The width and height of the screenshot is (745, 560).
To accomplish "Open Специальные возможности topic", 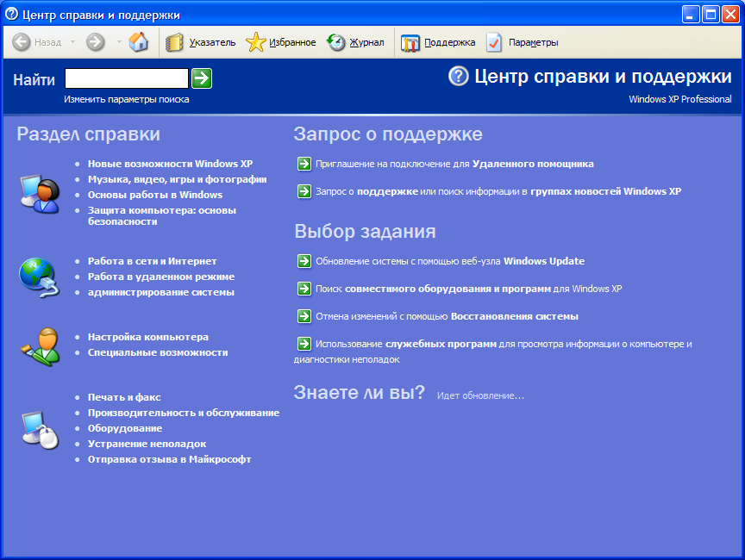I will pos(158,352).
